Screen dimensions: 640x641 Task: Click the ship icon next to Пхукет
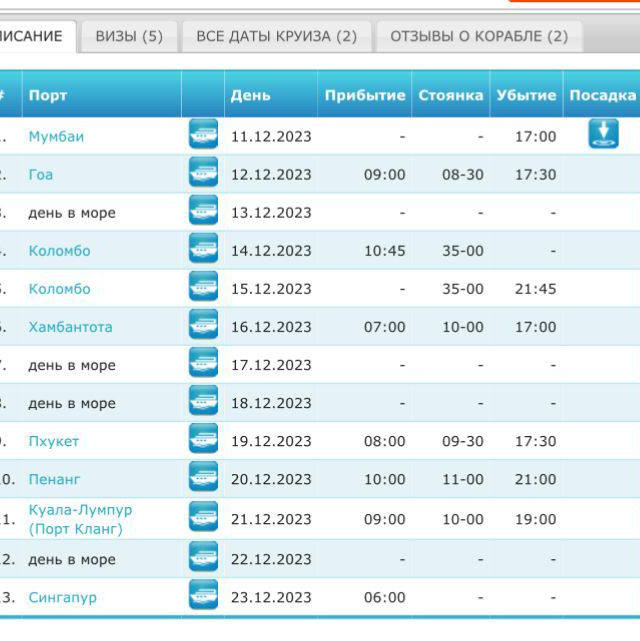pos(203,440)
